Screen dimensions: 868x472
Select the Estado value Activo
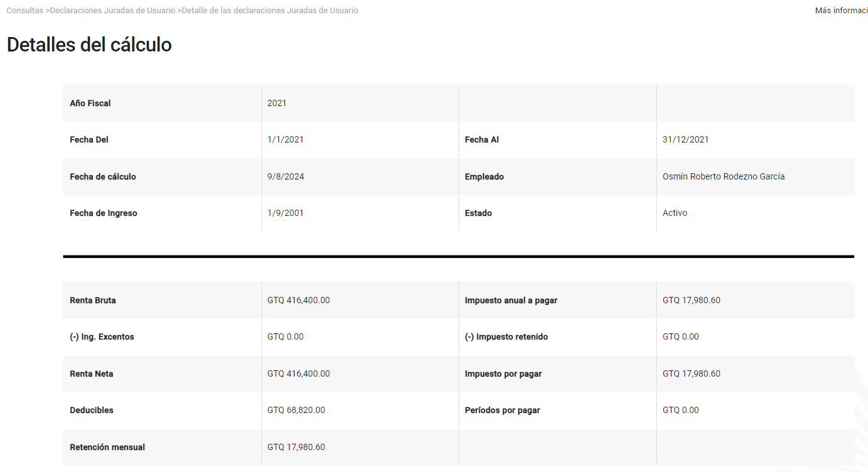[675, 213]
